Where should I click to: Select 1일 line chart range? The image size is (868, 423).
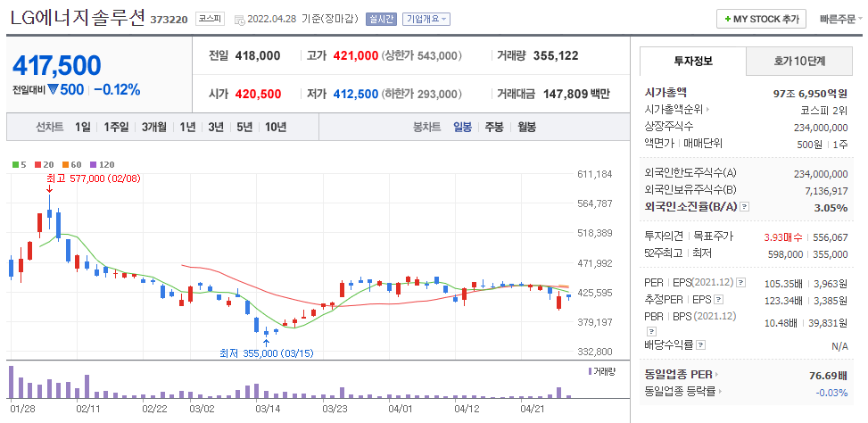[82, 127]
